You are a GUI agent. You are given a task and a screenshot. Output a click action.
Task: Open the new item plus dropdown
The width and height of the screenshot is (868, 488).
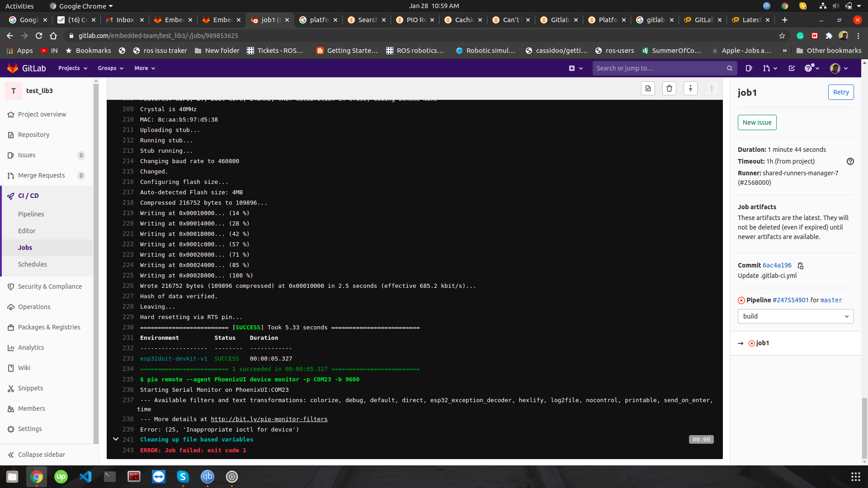[x=576, y=68]
